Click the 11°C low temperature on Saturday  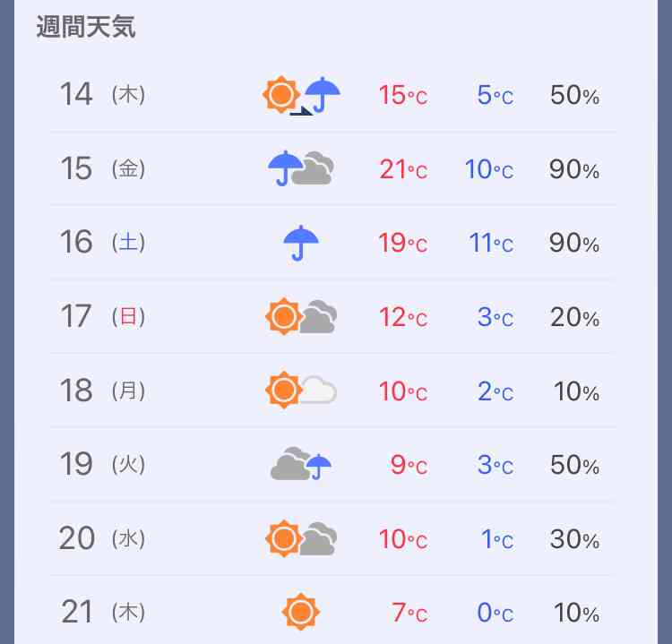tap(491, 244)
